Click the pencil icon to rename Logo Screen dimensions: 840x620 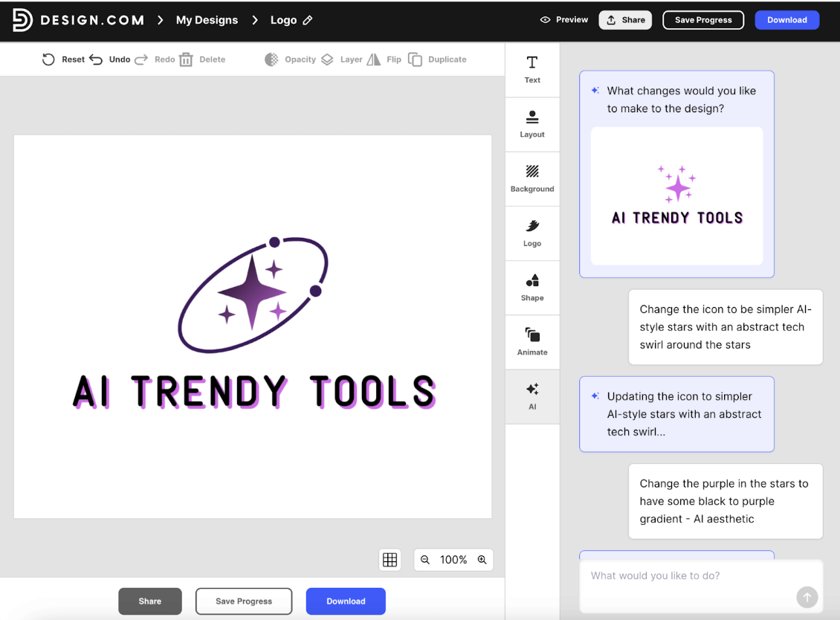coord(308,20)
